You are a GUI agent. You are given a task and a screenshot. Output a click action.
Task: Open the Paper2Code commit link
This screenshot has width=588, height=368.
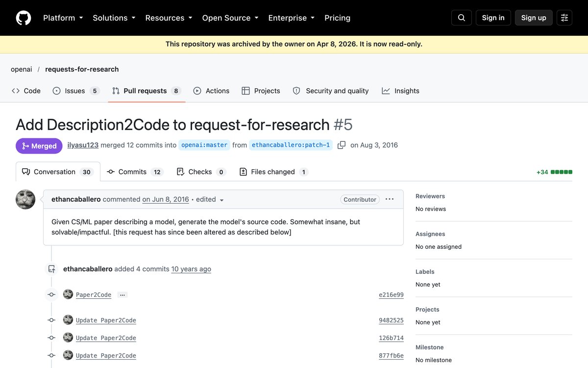pos(94,295)
